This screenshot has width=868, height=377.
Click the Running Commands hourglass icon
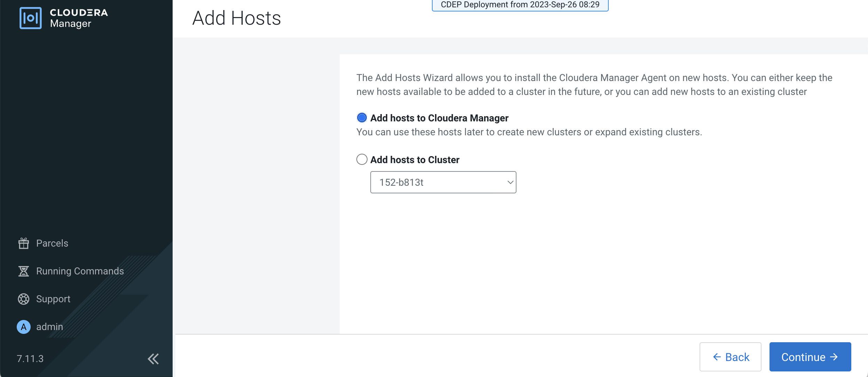pyautogui.click(x=24, y=271)
